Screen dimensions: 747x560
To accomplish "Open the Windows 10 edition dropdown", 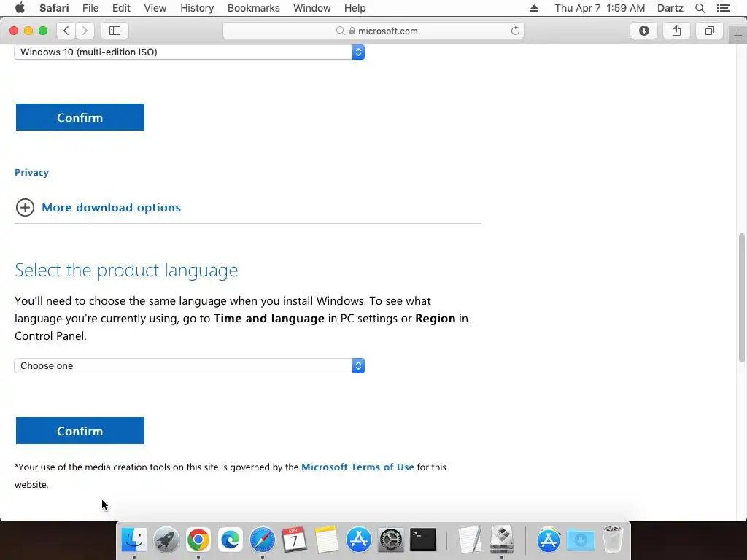I will pyautogui.click(x=190, y=52).
